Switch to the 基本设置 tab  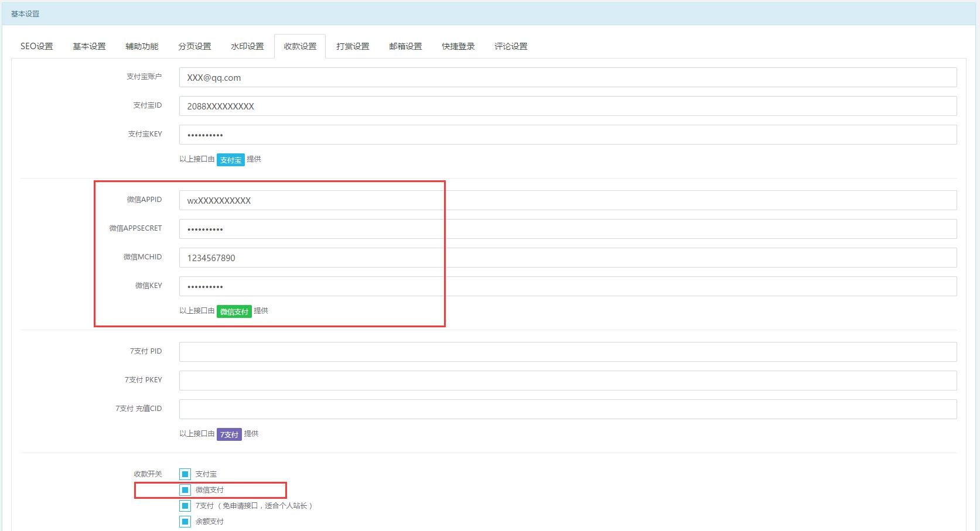pyautogui.click(x=89, y=46)
